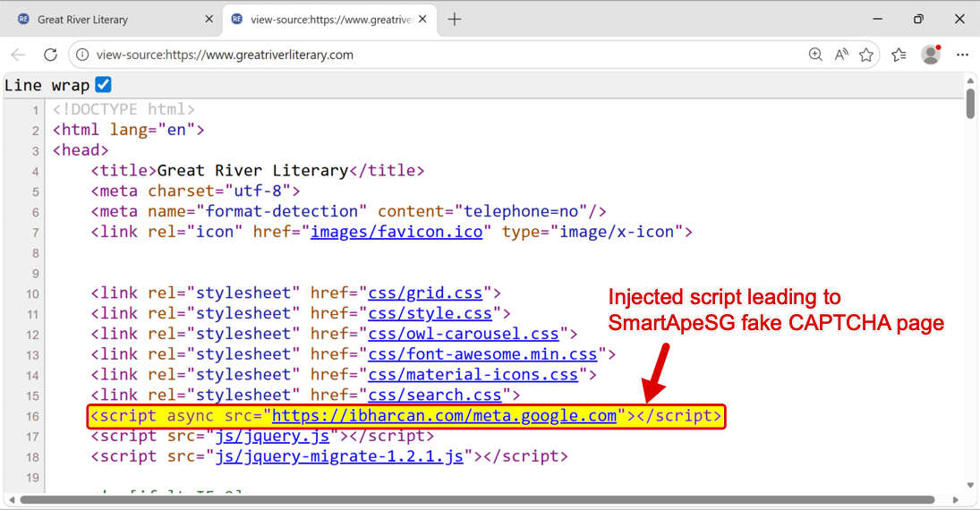Close the Great River Literary tab
This screenshot has height=510, width=980.
point(209,19)
